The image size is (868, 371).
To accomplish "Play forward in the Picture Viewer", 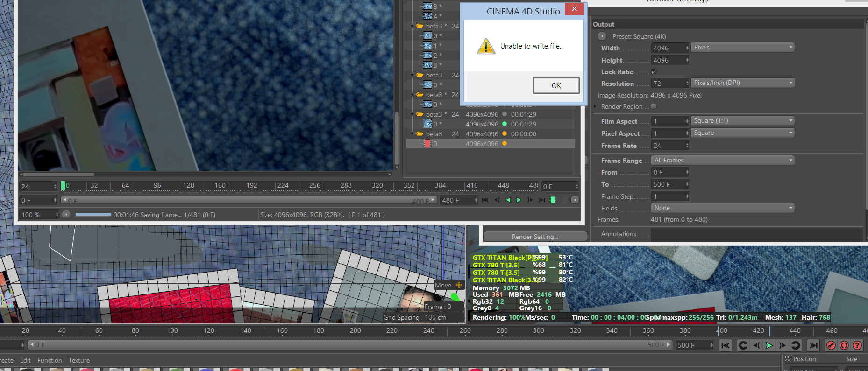I will (519, 200).
